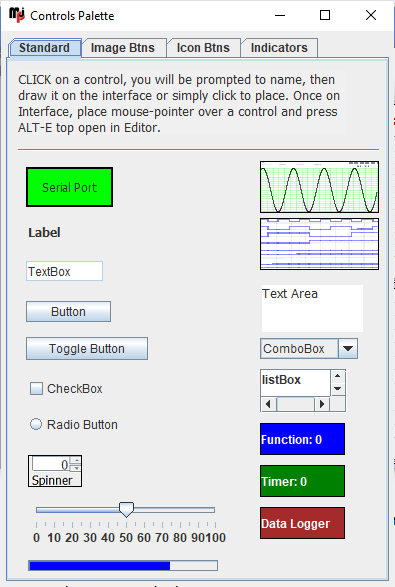Click inside the TextBox field

[64, 271]
